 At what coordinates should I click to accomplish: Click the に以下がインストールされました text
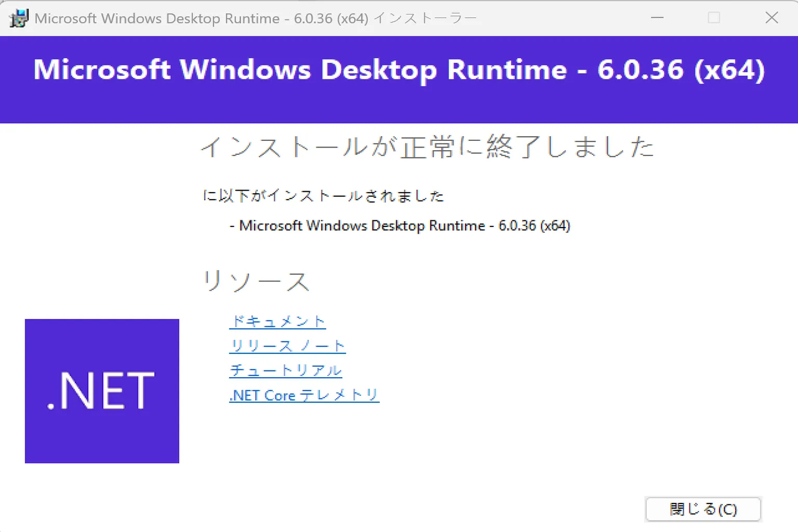[x=323, y=196]
